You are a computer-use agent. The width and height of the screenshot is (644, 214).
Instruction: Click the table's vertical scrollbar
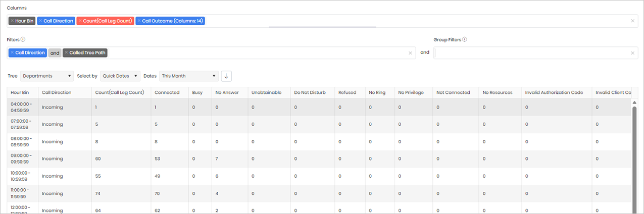(634, 156)
